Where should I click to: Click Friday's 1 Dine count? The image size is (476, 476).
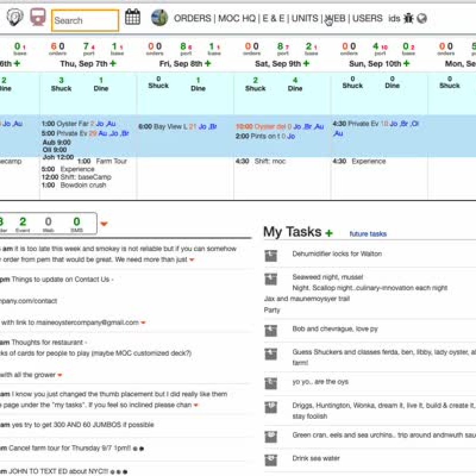[198, 84]
